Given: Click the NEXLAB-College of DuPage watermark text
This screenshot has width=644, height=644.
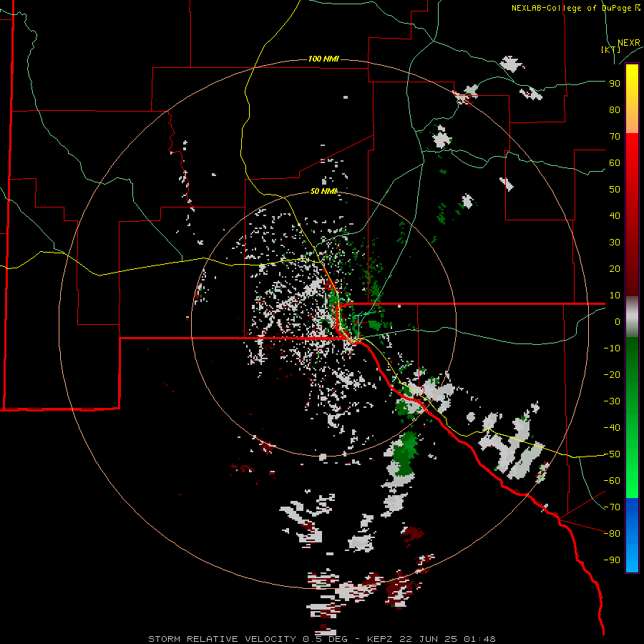Looking at the screenshot, I should click(x=576, y=8).
